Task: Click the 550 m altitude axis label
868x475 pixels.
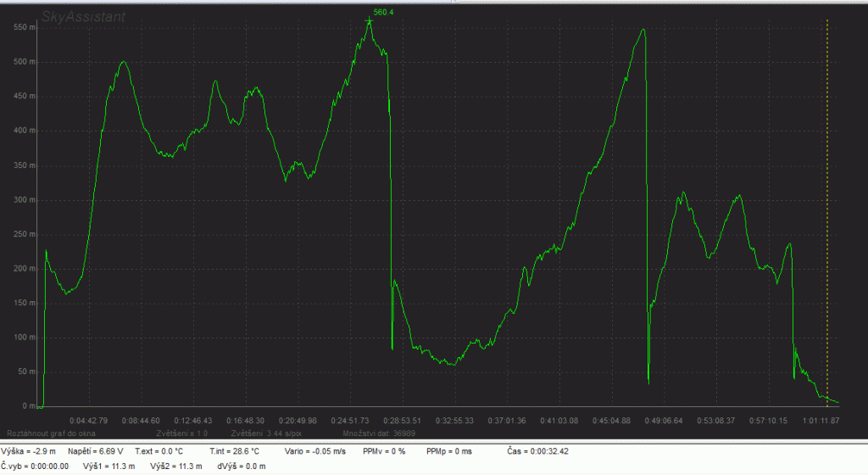Action: click(24, 27)
